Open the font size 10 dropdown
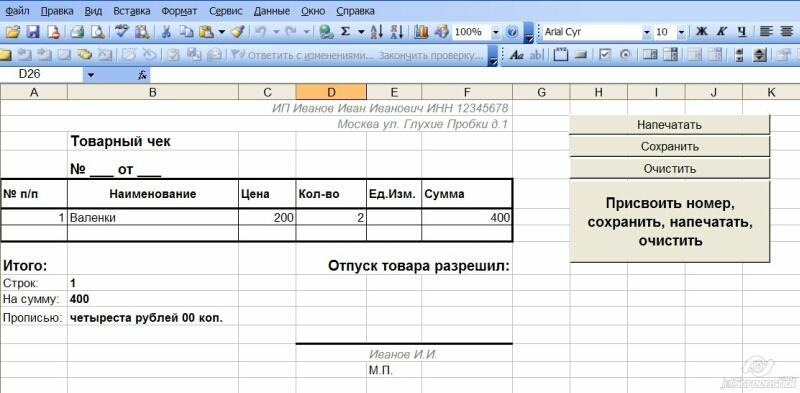Viewport: 800px width, 393px height. click(x=682, y=32)
